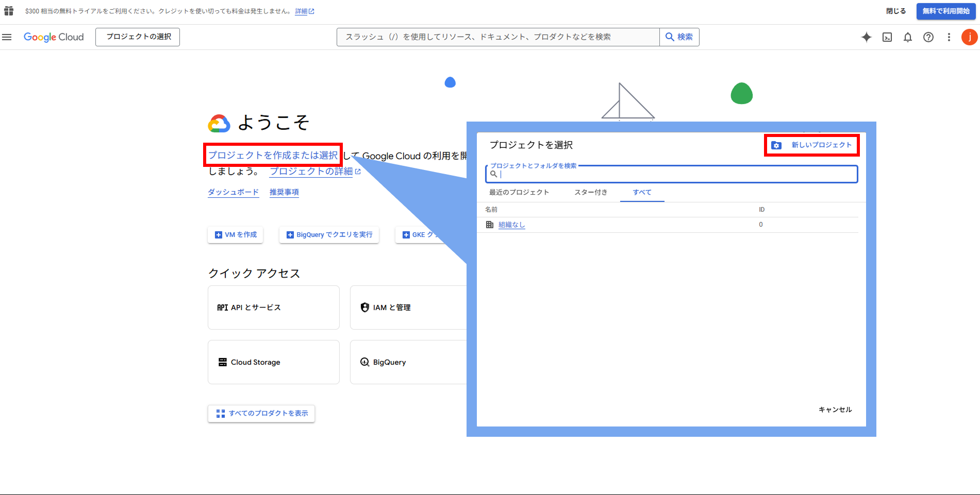The width and height of the screenshot is (980, 495).
Task: Open the BigQuery quick access card
Action: click(x=408, y=362)
